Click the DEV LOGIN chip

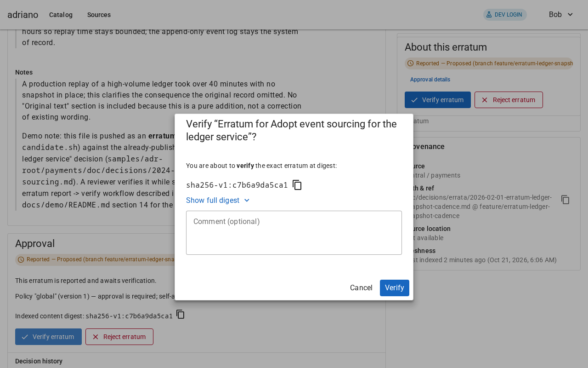(x=505, y=15)
